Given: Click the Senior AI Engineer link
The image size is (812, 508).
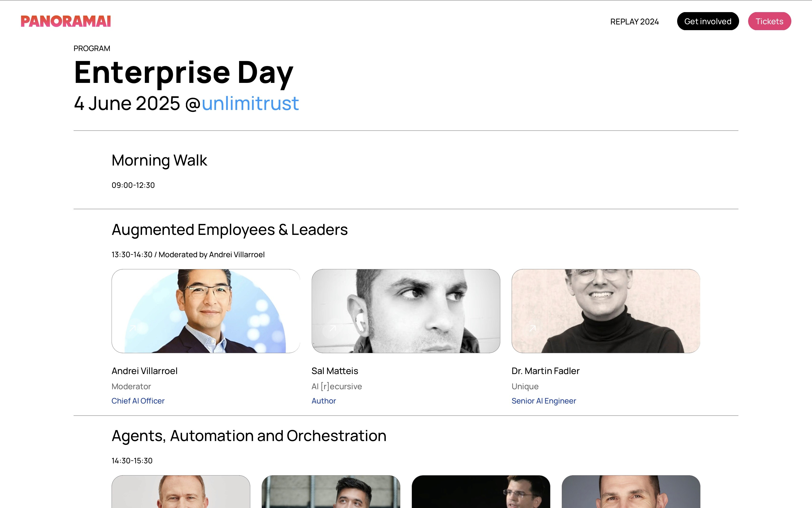Looking at the screenshot, I should tap(544, 401).
